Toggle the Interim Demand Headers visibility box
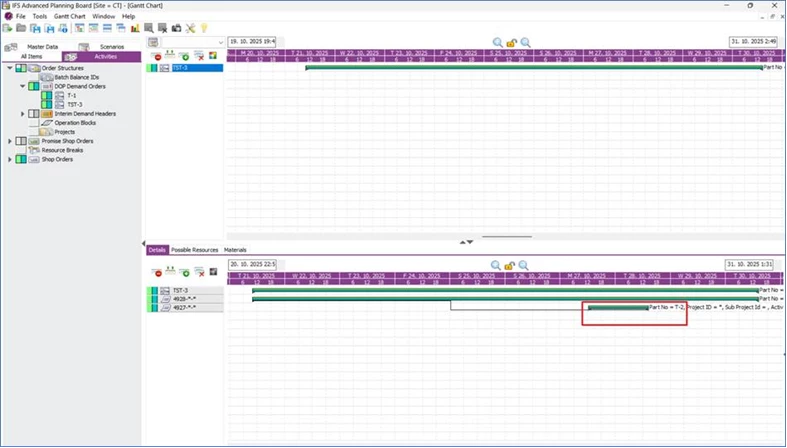The height and width of the screenshot is (448, 787). coord(34,114)
